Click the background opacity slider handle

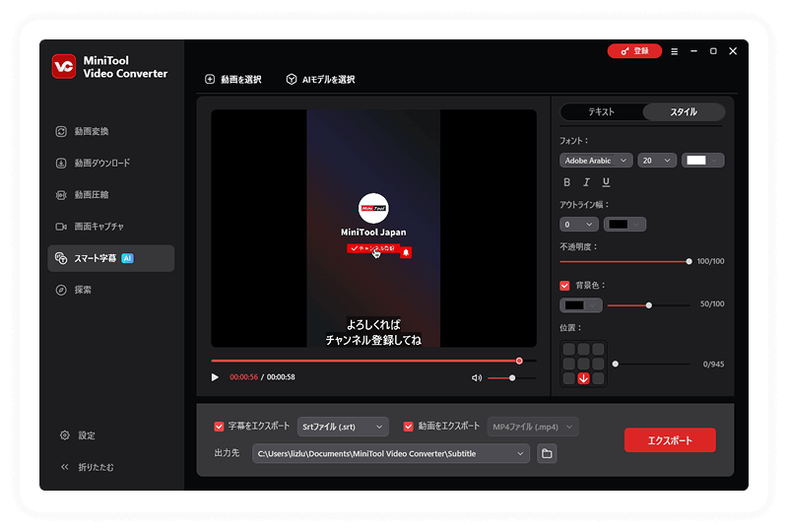pyautogui.click(x=649, y=305)
